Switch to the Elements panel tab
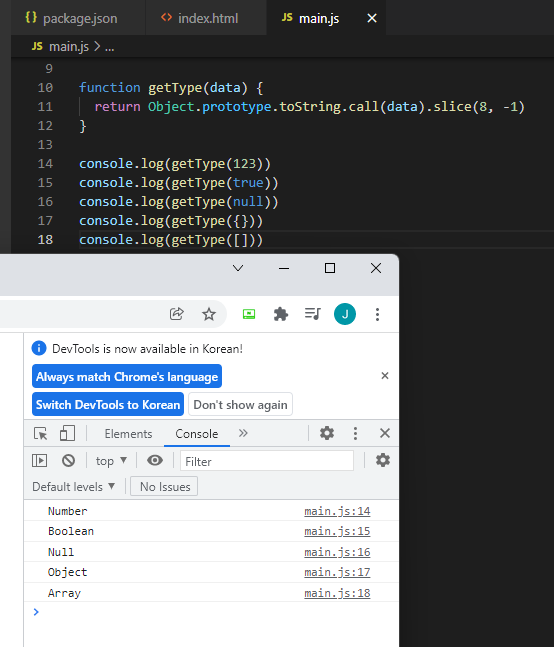The width and height of the screenshot is (554, 647). pyautogui.click(x=128, y=434)
